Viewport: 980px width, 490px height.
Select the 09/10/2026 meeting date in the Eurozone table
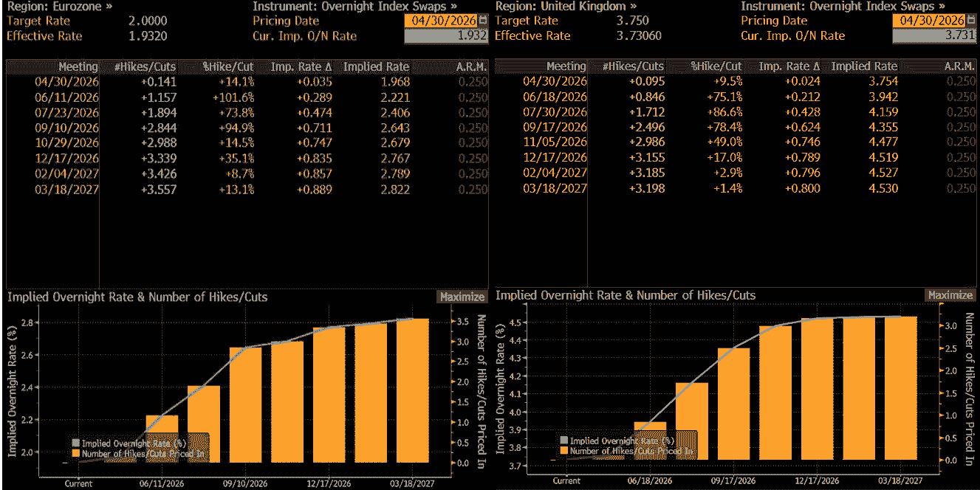pyautogui.click(x=66, y=128)
